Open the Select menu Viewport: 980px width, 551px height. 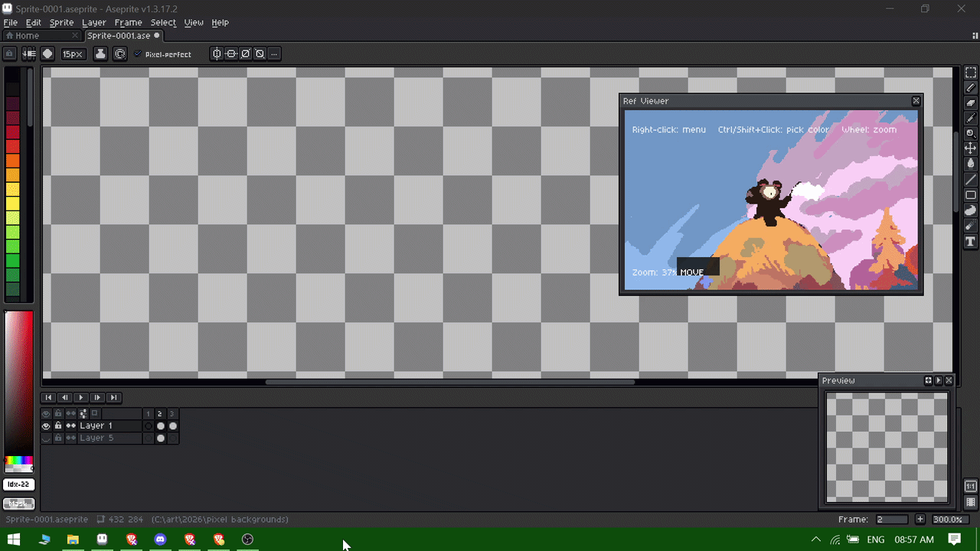163,23
